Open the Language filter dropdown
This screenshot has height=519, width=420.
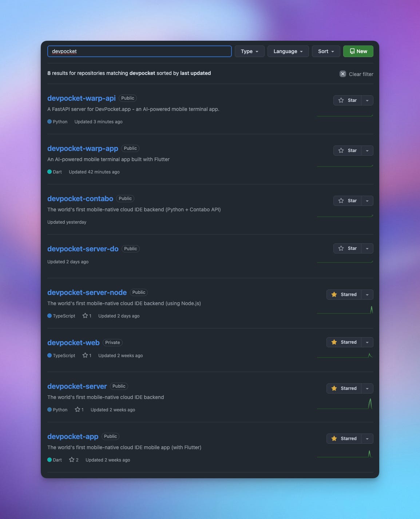(288, 51)
